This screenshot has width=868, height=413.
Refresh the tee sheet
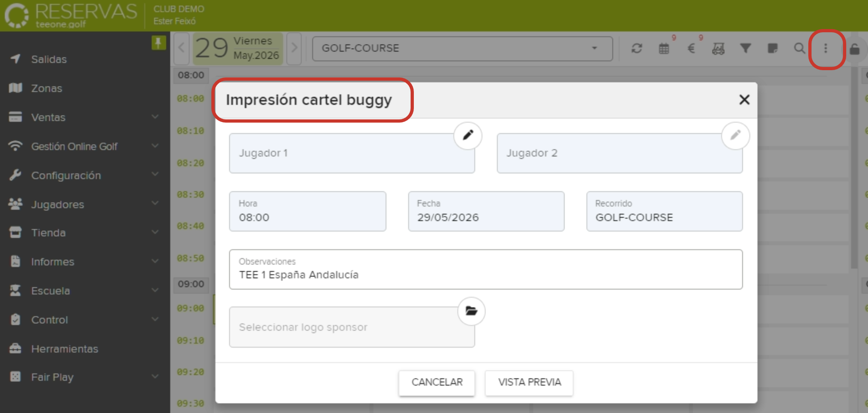pyautogui.click(x=636, y=48)
